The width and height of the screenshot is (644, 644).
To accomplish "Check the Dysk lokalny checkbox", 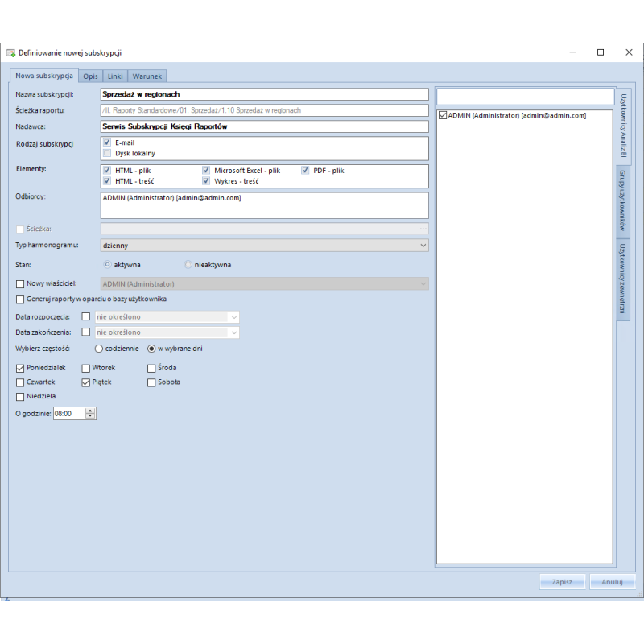I will click(x=107, y=153).
